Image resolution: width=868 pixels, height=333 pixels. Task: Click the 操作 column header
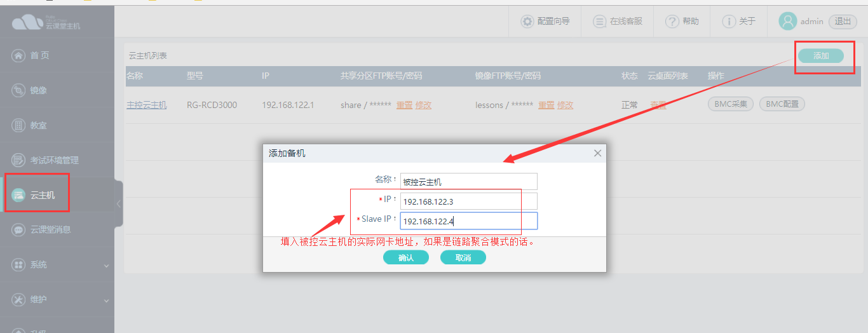click(x=716, y=76)
